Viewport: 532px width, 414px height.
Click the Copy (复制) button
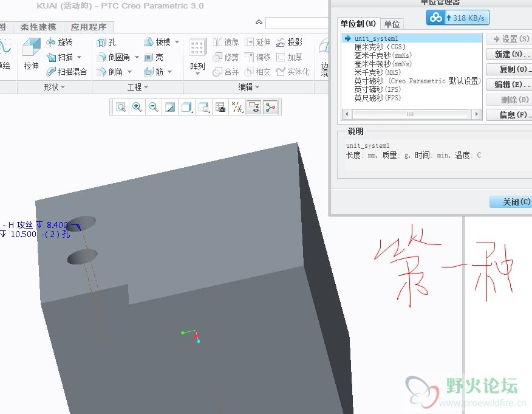pos(511,69)
